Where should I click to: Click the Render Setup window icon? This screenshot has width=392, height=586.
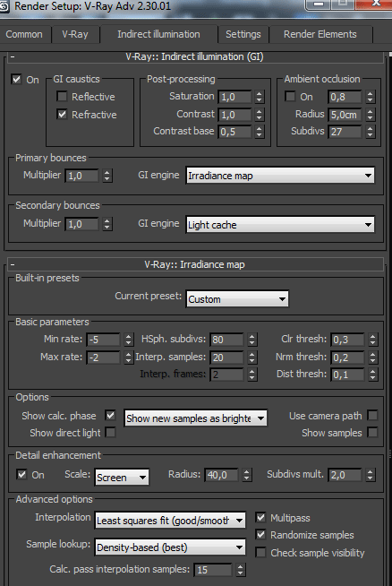(4, 6)
